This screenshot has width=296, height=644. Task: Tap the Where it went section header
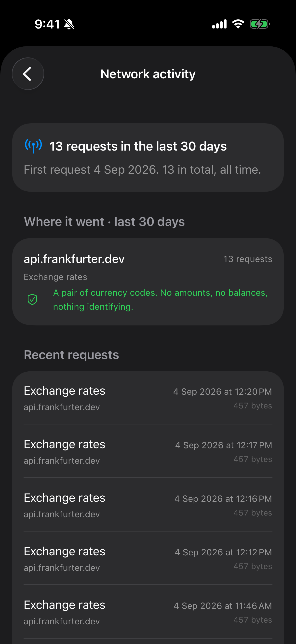point(104,222)
